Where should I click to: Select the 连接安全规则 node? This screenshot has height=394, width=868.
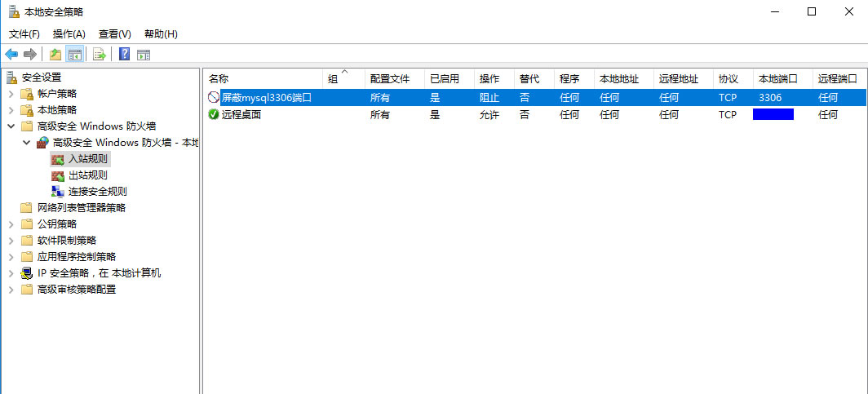click(x=97, y=191)
